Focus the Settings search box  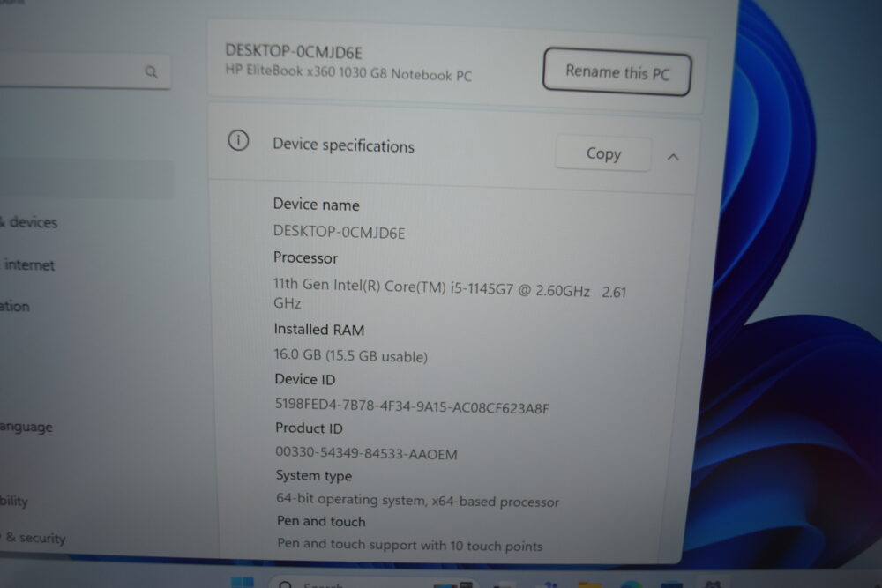pyautogui.click(x=85, y=71)
